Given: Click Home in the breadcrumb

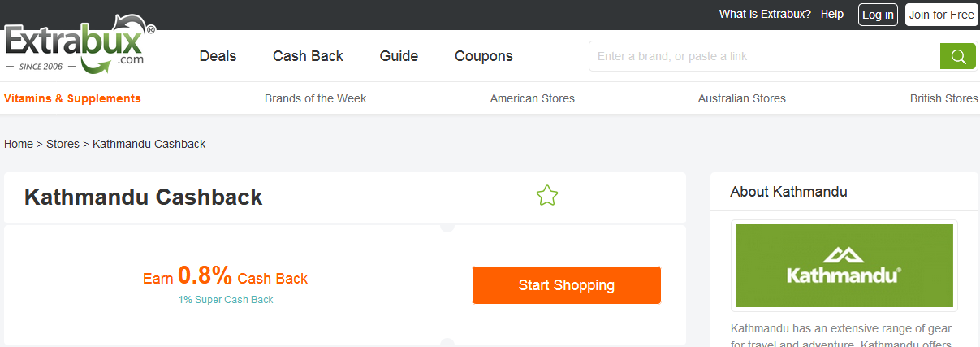Looking at the screenshot, I should 19,144.
